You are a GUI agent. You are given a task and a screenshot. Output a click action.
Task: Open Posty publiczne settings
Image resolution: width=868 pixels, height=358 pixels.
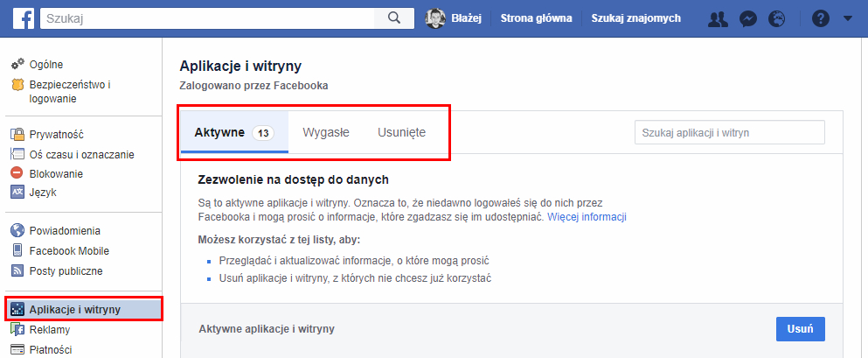pos(66,271)
